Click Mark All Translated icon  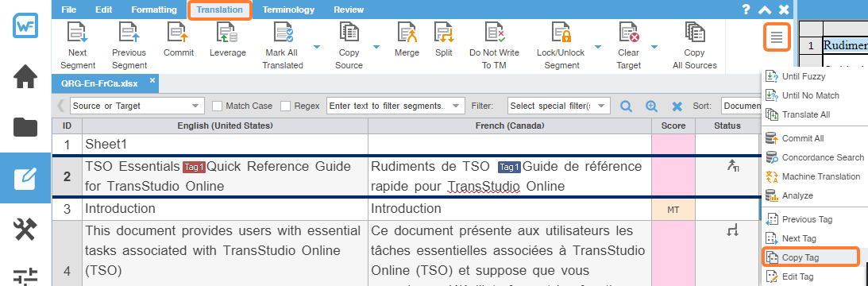point(283,32)
